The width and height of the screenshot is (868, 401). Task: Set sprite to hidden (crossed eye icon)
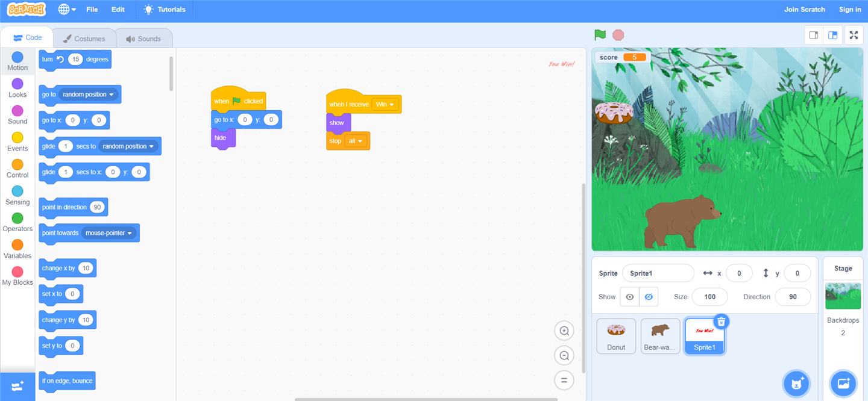tap(649, 297)
